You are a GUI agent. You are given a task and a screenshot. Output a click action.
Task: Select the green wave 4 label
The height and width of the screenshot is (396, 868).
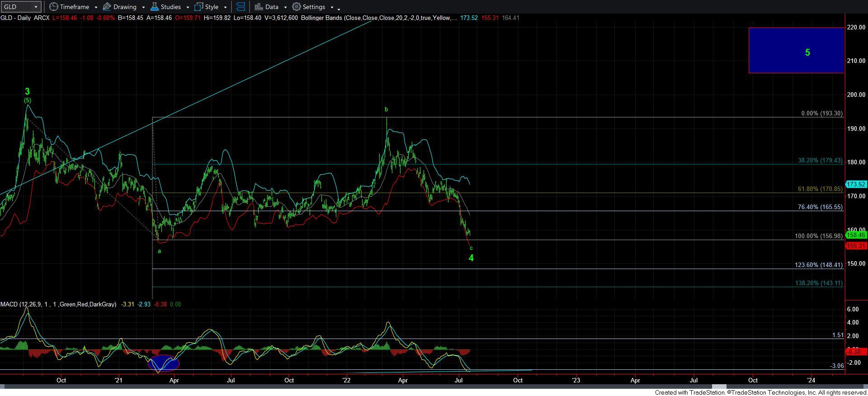pyautogui.click(x=471, y=258)
